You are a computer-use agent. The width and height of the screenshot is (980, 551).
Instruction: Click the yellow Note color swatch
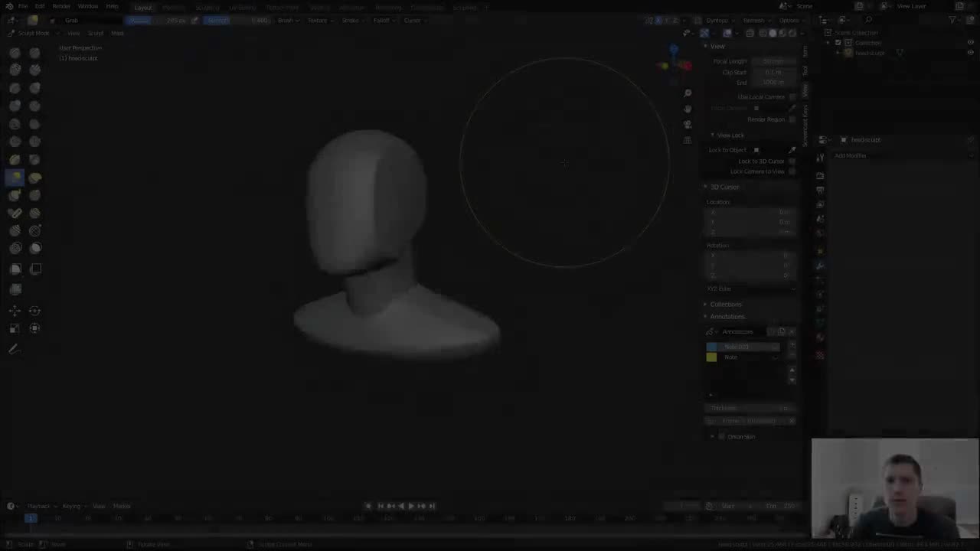point(711,357)
